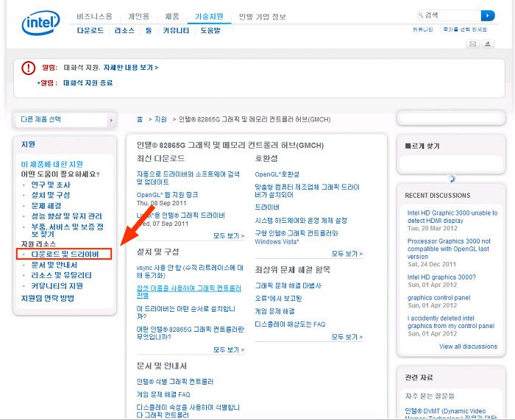Viewport: 515px width, 420px height.
Task: Go to 지원 in the breadcrumb
Action: 160,119
